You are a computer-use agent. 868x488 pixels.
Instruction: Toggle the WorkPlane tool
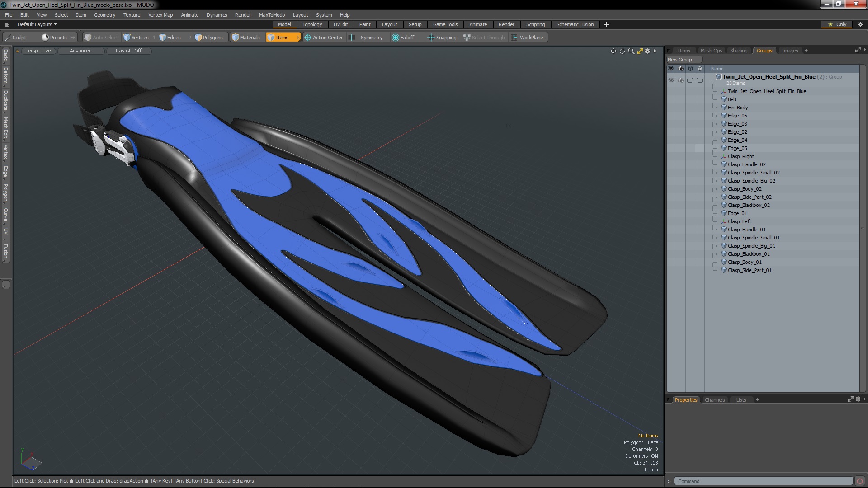click(x=527, y=38)
